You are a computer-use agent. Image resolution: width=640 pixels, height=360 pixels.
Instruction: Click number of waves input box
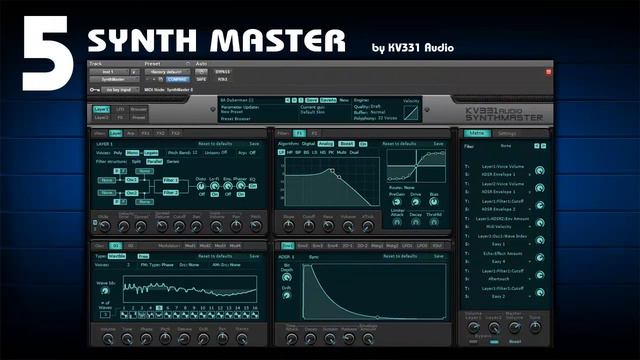[x=105, y=315]
